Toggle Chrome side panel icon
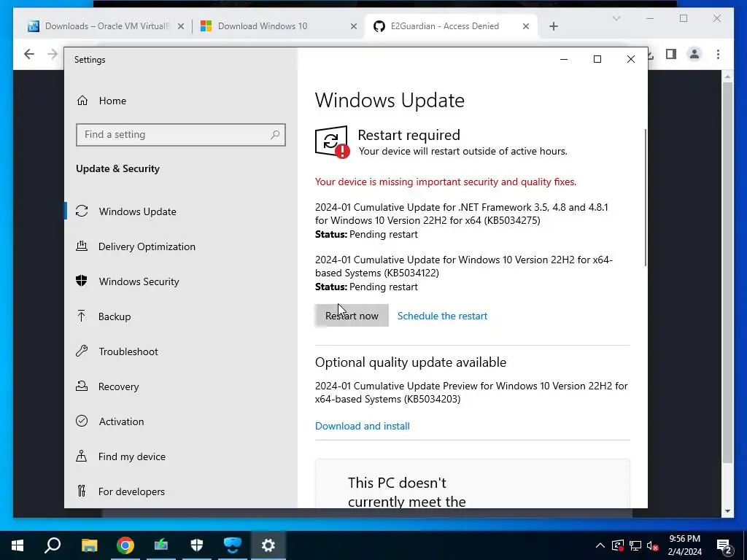 (671, 54)
